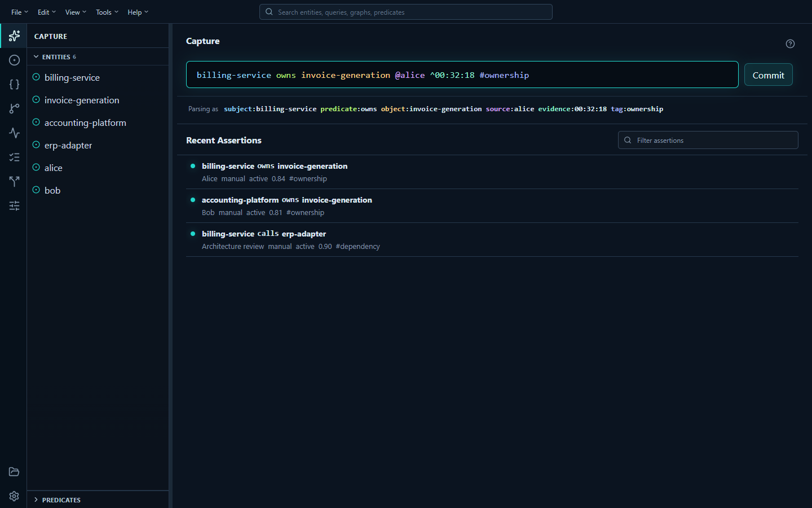Open the File menu
The height and width of the screenshot is (508, 812).
point(20,12)
